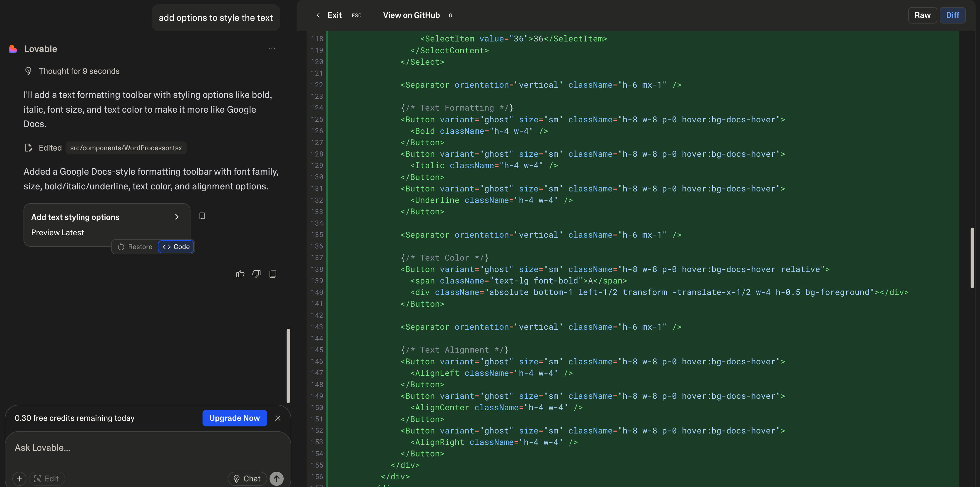Click the Italic className code line

tap(484, 166)
